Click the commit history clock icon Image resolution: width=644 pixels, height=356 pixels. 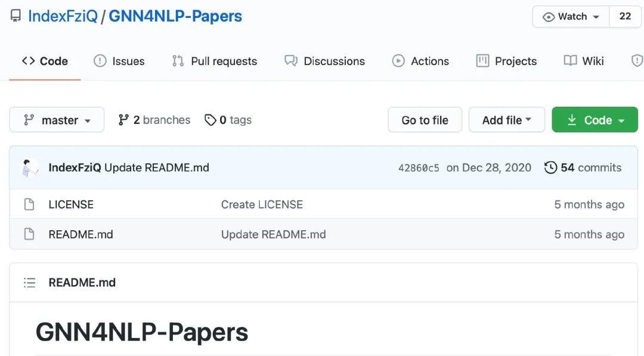point(550,168)
